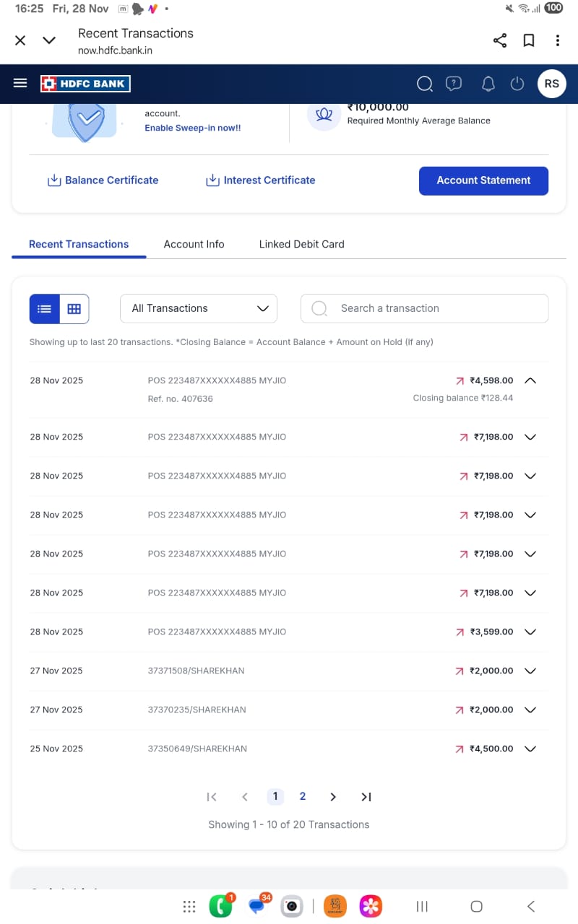Go to page 2 of transactions
Screen dimensions: 578x924
click(x=303, y=796)
